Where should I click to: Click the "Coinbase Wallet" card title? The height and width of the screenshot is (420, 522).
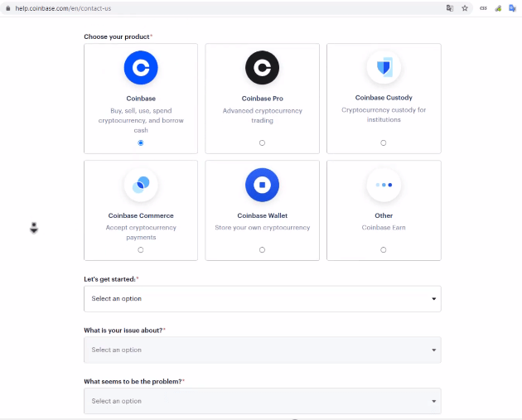click(263, 215)
